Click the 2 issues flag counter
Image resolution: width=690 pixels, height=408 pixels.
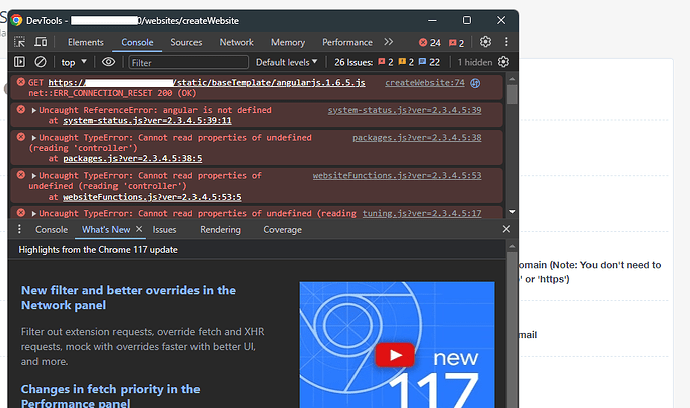pyautogui.click(x=456, y=43)
